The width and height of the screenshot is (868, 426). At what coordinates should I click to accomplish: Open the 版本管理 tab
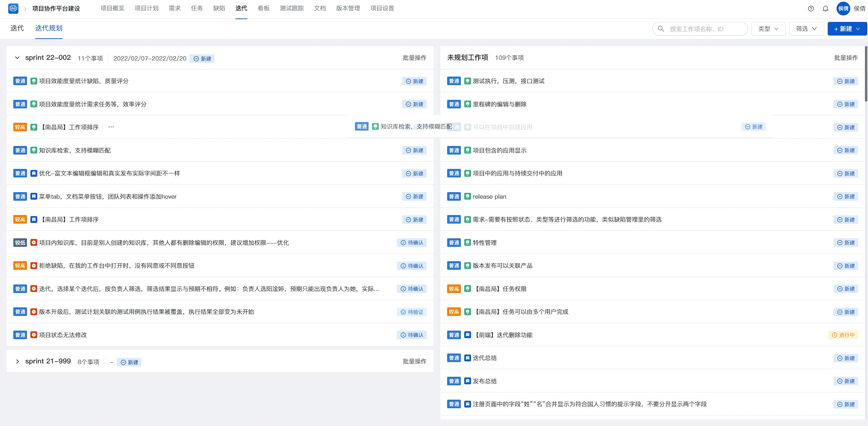pos(348,8)
